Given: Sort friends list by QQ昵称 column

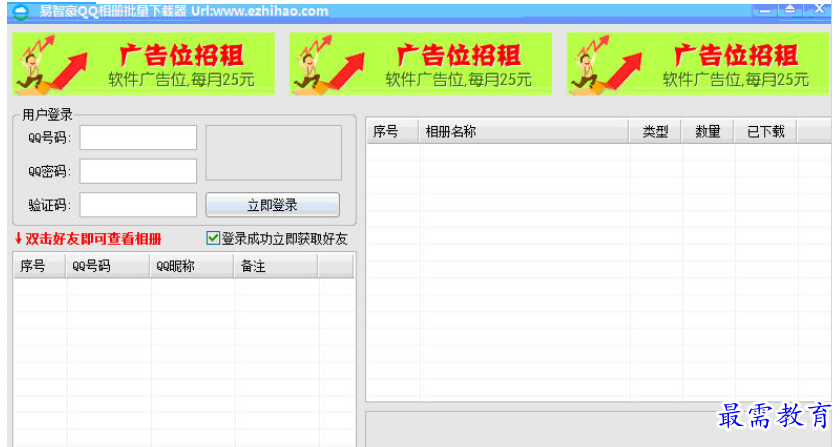Looking at the screenshot, I should 192,266.
